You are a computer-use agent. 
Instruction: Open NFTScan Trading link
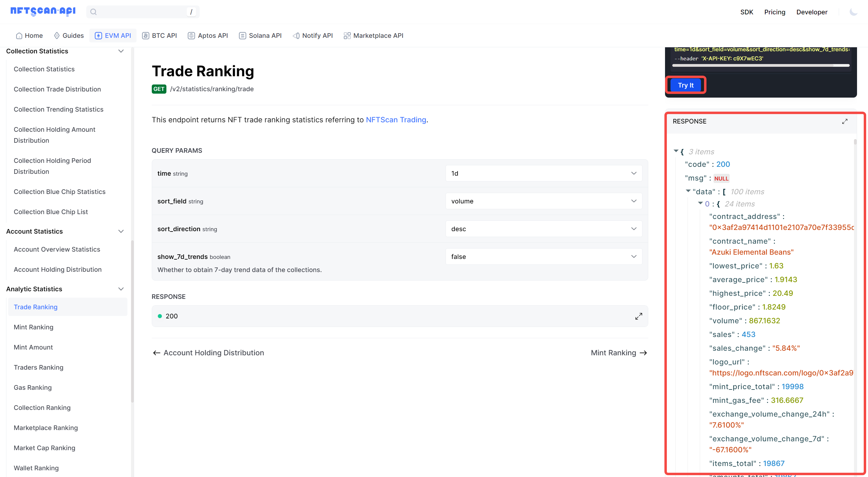tap(396, 120)
